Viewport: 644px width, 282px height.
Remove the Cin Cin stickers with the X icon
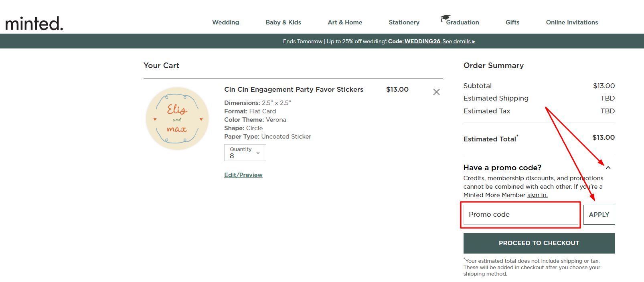436,92
